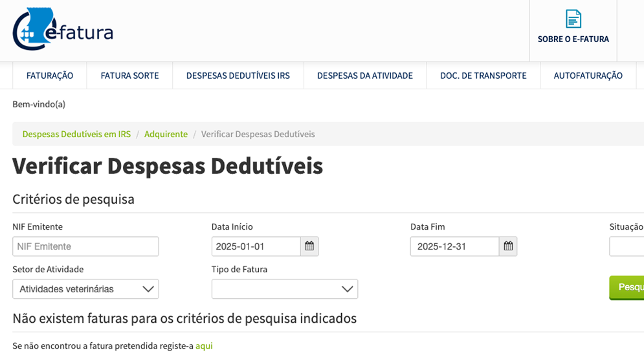This screenshot has height=357, width=644.
Task: Click the Data Início date field
Action: [x=256, y=246]
